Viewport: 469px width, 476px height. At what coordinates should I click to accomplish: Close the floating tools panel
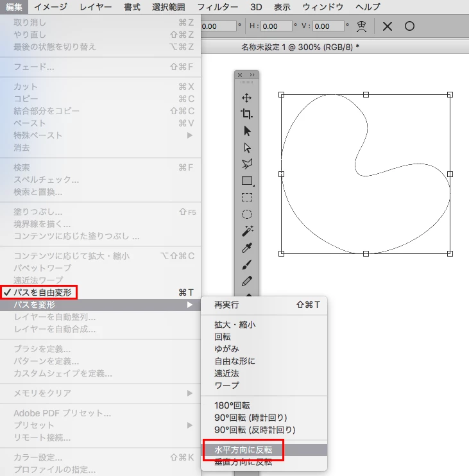[x=240, y=74]
